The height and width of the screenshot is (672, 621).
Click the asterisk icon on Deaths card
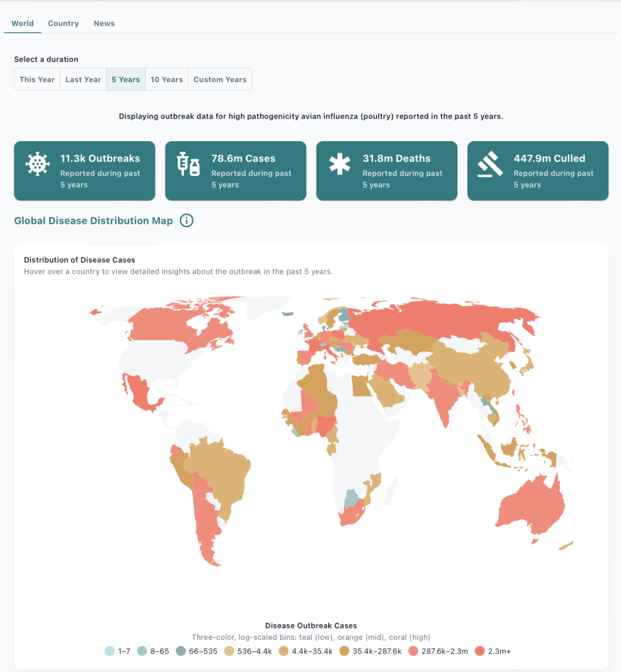coord(339,164)
